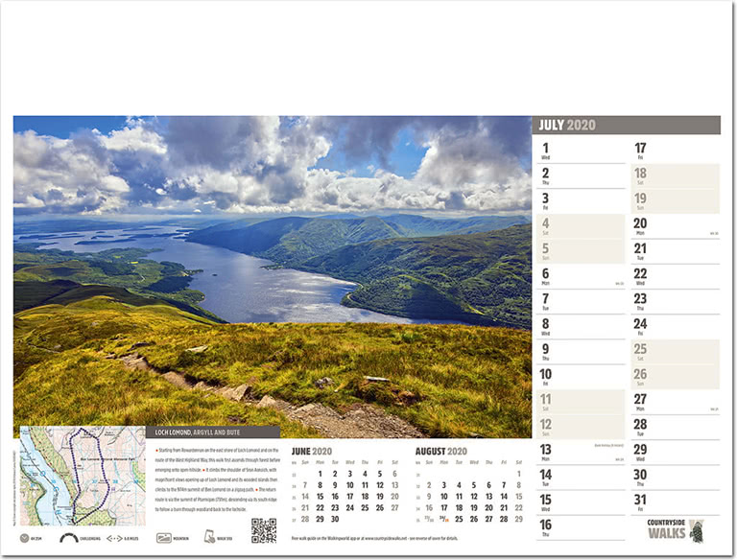Select shaded Sunday July 5 row
The image size is (737, 560).
tap(581, 251)
